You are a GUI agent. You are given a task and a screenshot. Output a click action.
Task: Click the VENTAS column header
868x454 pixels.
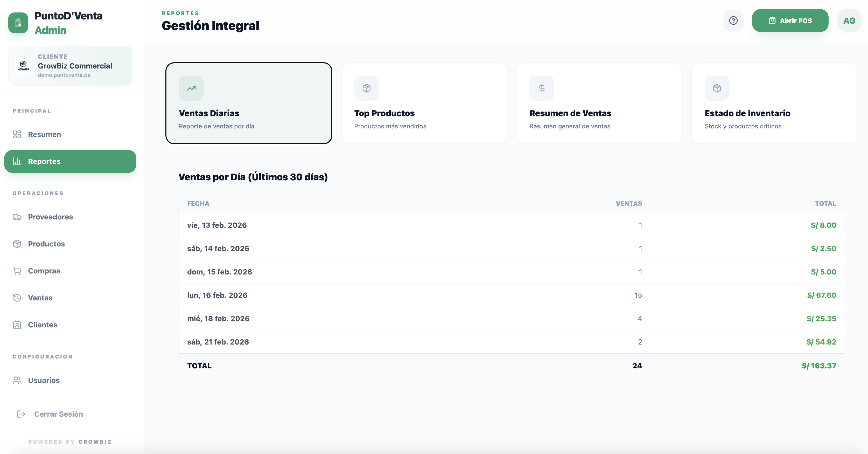pyautogui.click(x=629, y=203)
